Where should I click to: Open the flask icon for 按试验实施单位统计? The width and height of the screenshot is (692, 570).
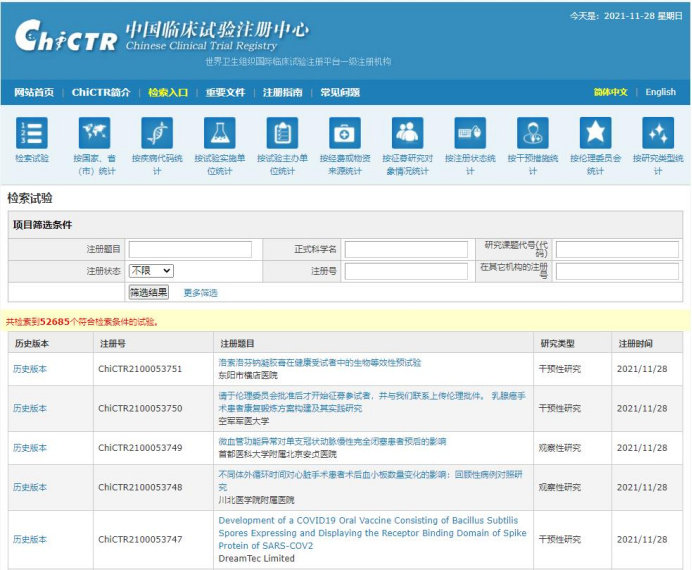tap(219, 133)
